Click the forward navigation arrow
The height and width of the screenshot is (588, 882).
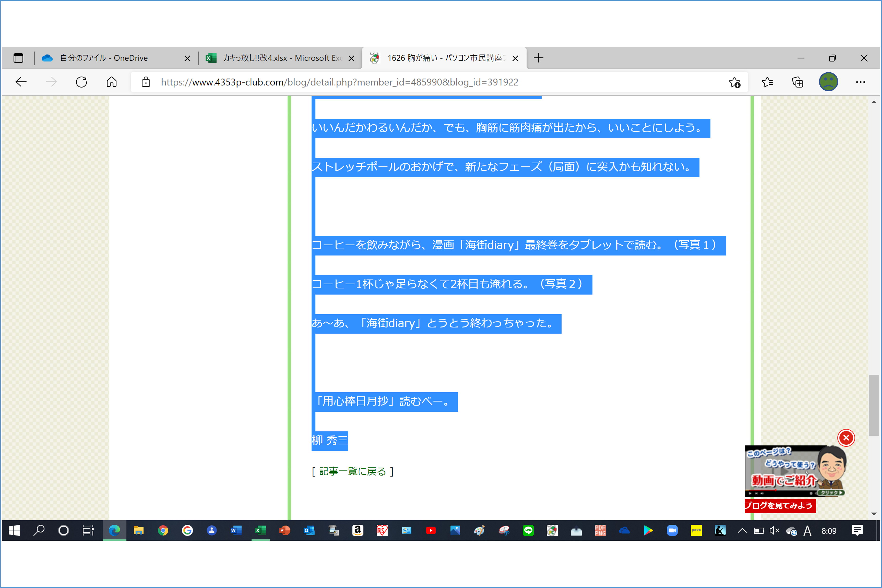pos(51,82)
